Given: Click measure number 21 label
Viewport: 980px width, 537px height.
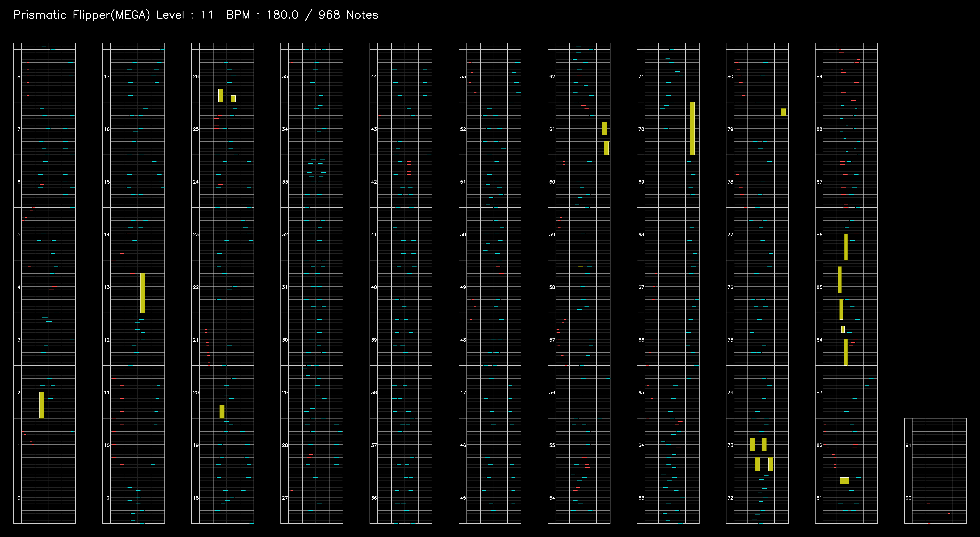Looking at the screenshot, I should [196, 340].
